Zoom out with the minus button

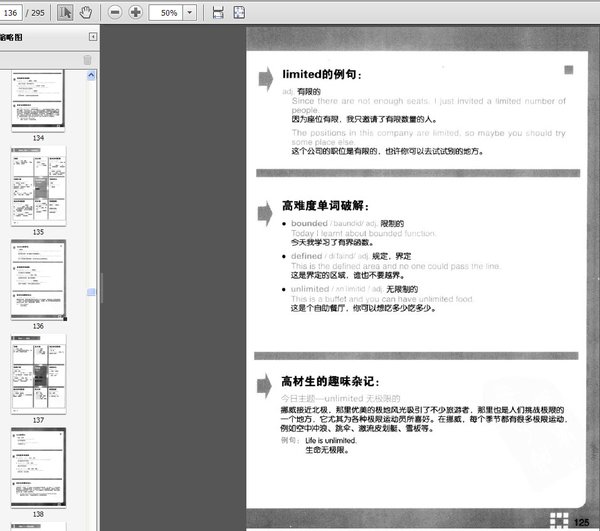(x=114, y=13)
